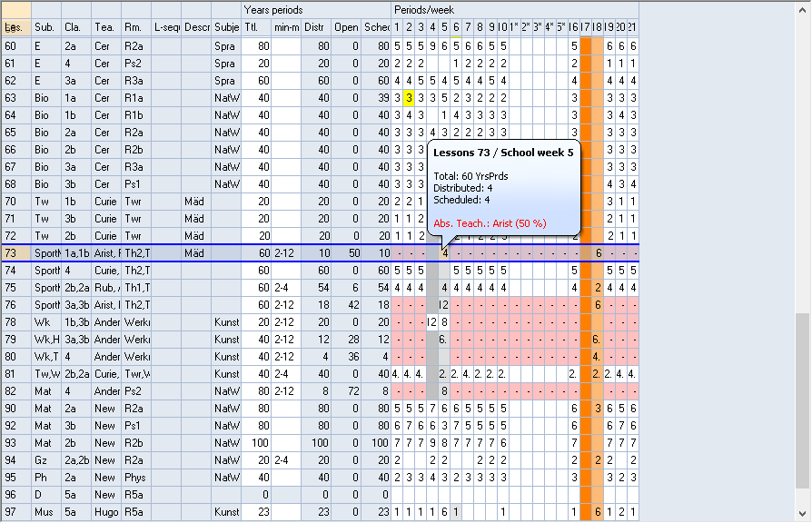Click teacher Curie in lesson 70
This screenshot has height=523, width=812.
[106, 202]
